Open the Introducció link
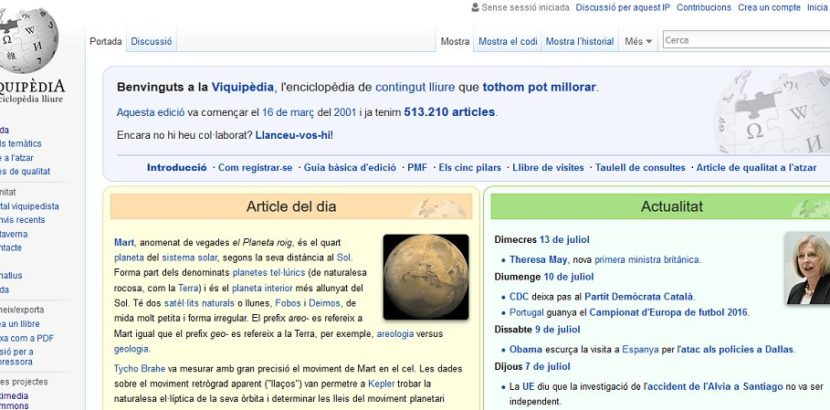This screenshot has height=410, width=830. pos(177,168)
